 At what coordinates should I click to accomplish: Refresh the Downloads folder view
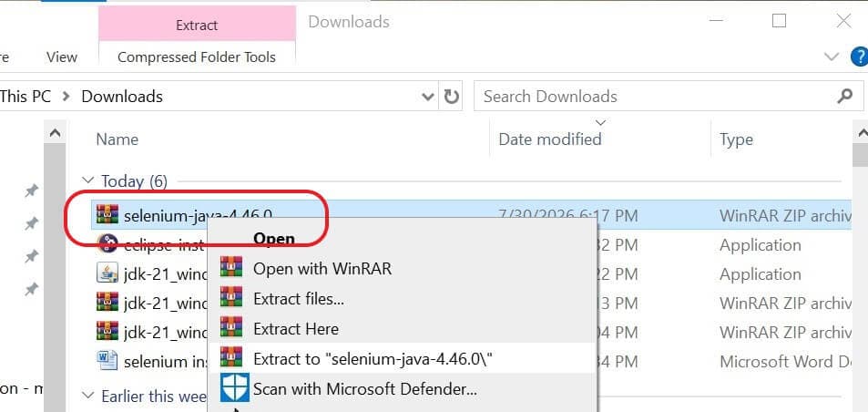[451, 97]
